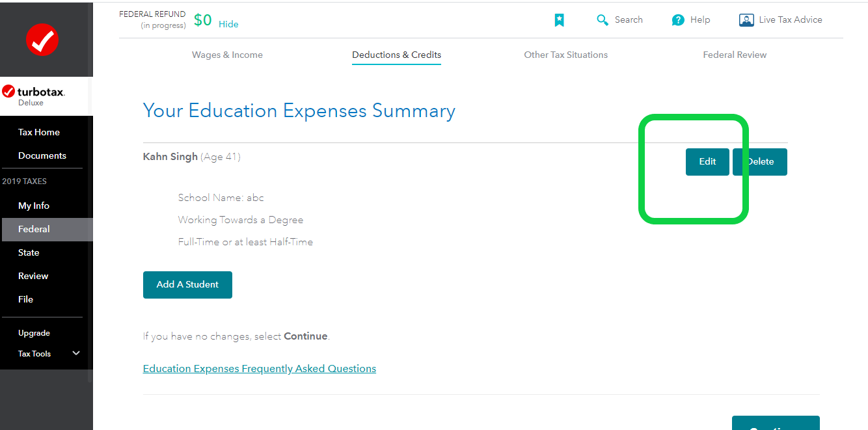Viewport: 868px width, 430px height.
Task: Delete Kahn Singh's student entry
Action: tap(760, 162)
